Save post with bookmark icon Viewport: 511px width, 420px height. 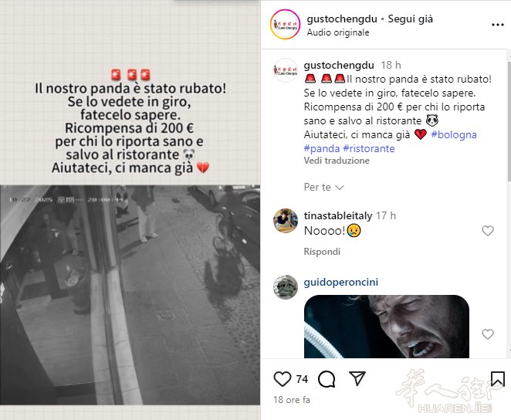point(498,379)
